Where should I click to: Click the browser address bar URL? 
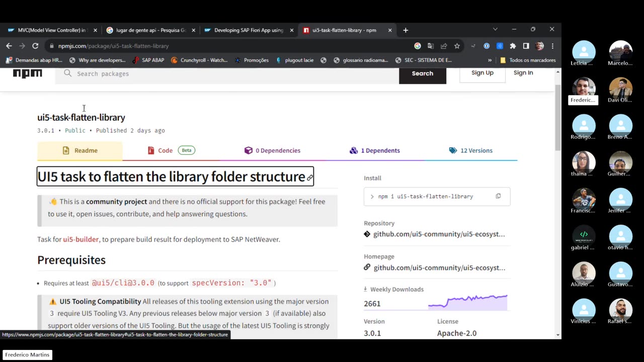pos(113,46)
